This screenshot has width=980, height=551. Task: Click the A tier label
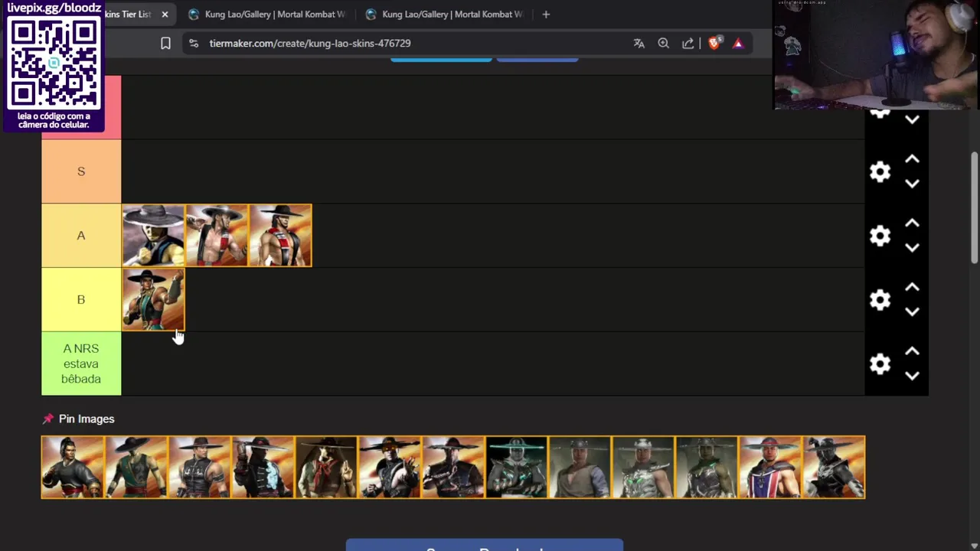81,236
